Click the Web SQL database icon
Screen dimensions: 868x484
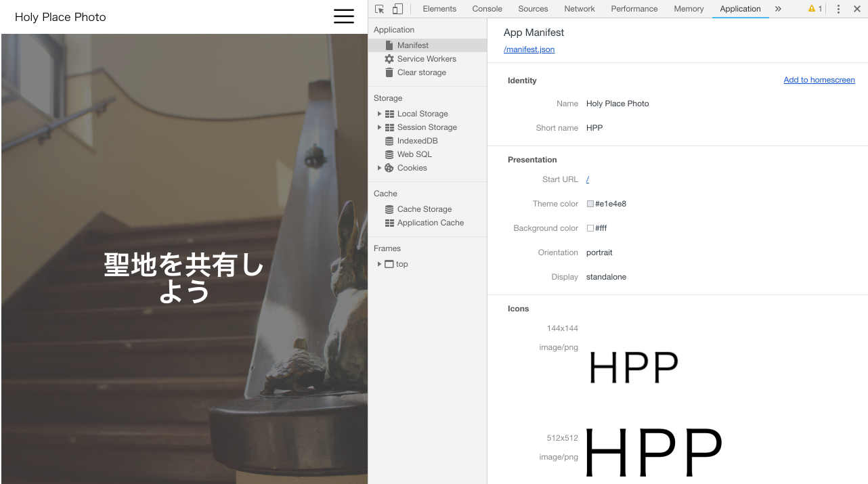[x=389, y=154]
